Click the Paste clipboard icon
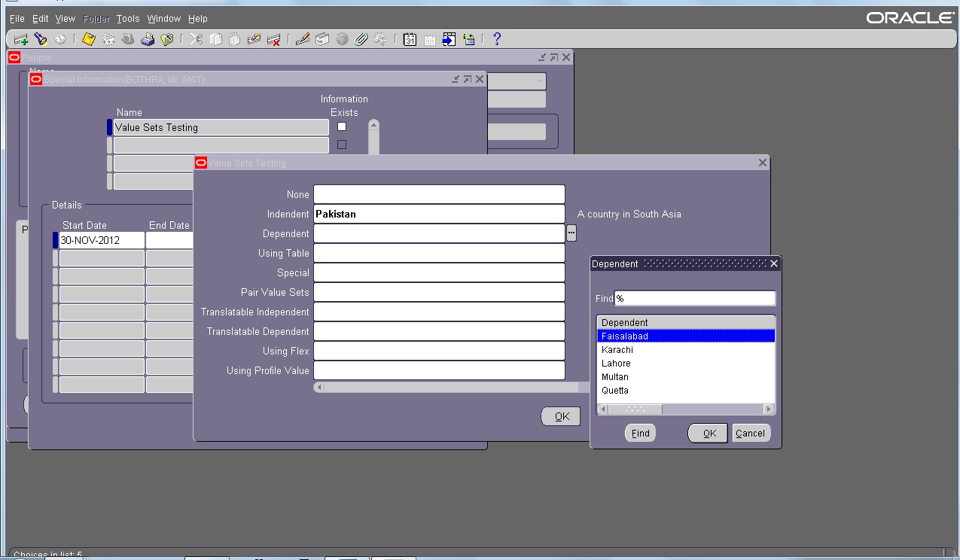The image size is (960, 560). point(235,39)
